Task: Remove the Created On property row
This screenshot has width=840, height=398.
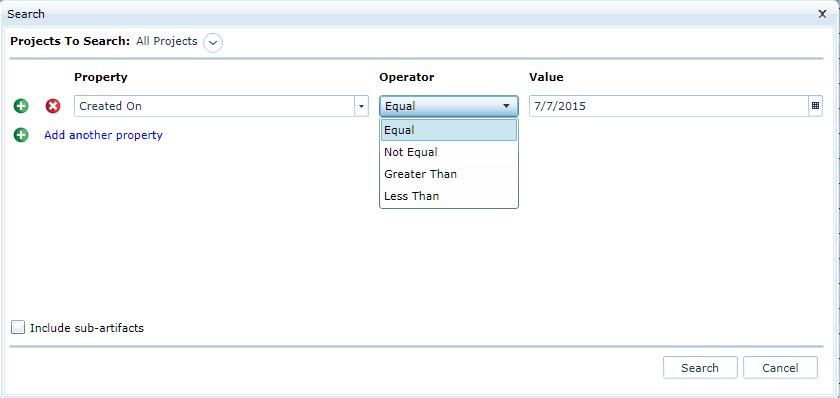Action: (53, 106)
